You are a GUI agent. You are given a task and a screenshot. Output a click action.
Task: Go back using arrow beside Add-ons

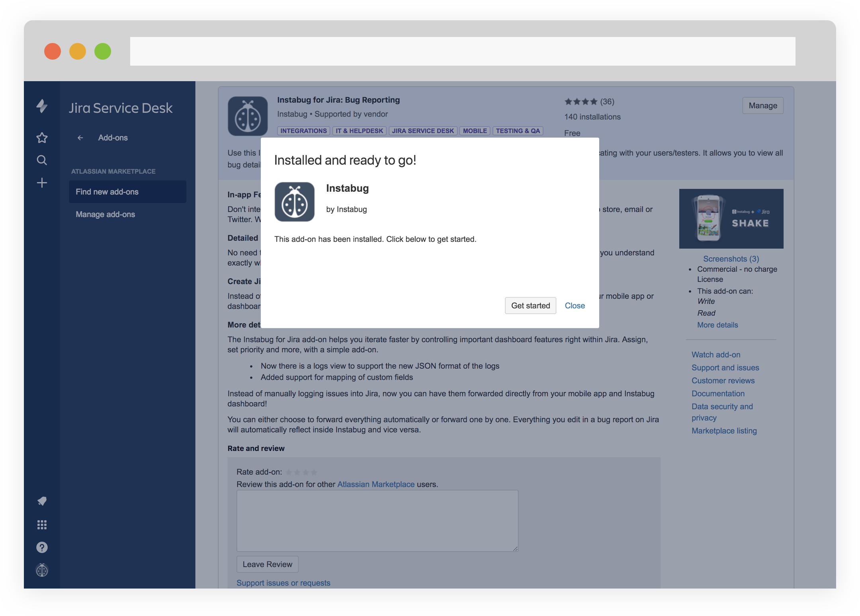click(x=80, y=138)
